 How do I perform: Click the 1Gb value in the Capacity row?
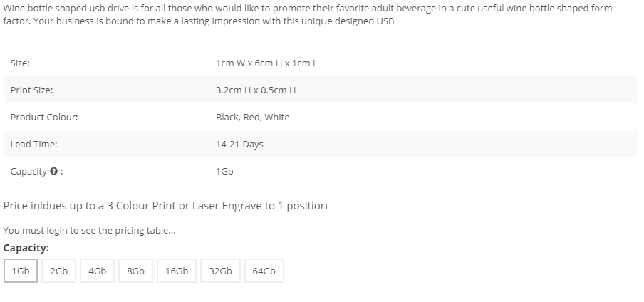click(224, 172)
